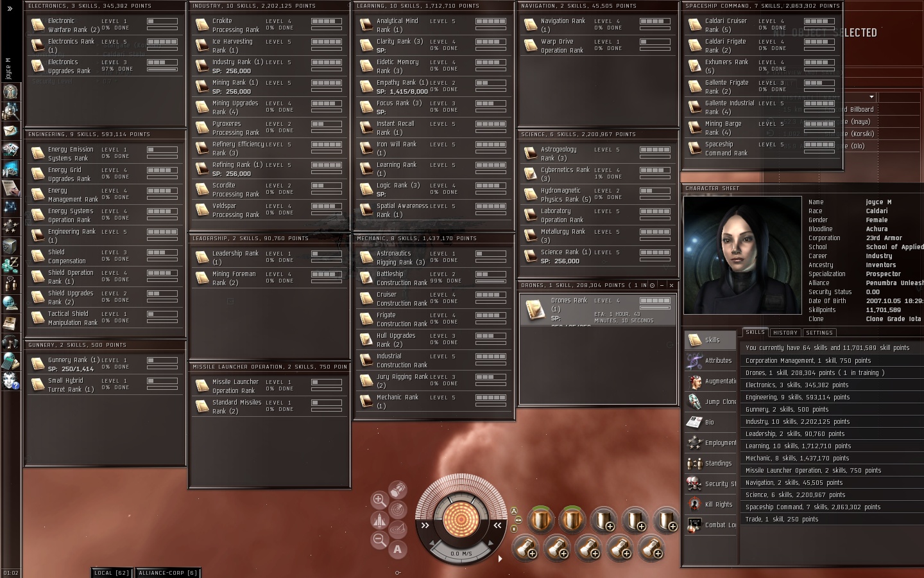Image resolution: width=924 pixels, height=578 pixels.
Task: Open the in-game browser globe icon
Action: [x=10, y=303]
